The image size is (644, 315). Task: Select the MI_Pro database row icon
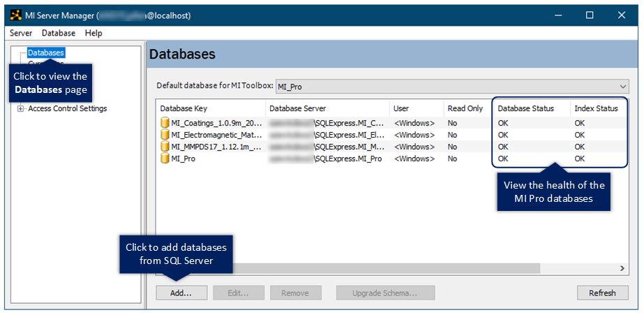[x=165, y=159]
